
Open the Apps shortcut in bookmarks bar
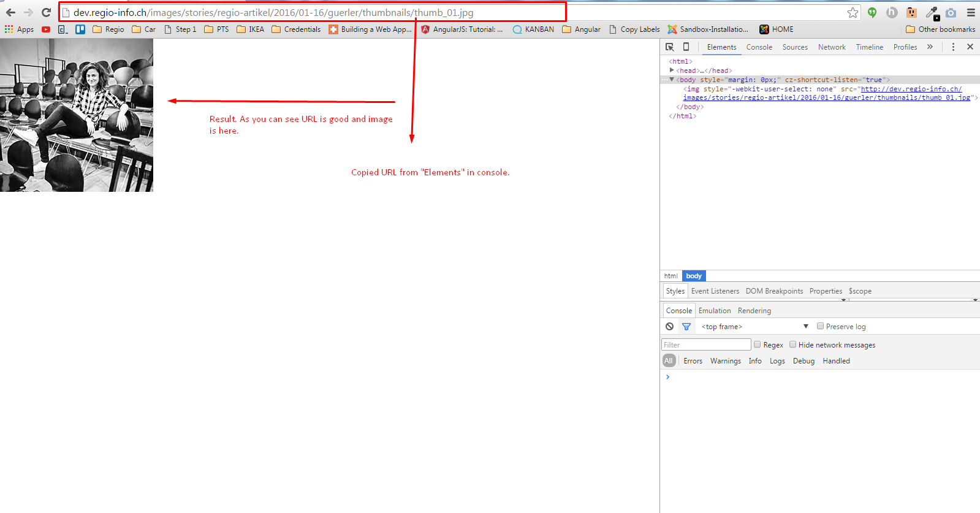tap(19, 29)
